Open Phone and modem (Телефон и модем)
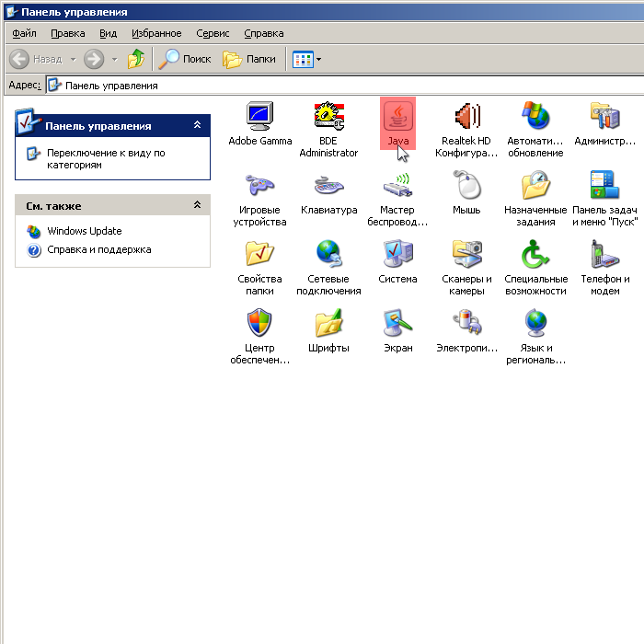Viewport: 644px width, 644px height. coord(604,268)
